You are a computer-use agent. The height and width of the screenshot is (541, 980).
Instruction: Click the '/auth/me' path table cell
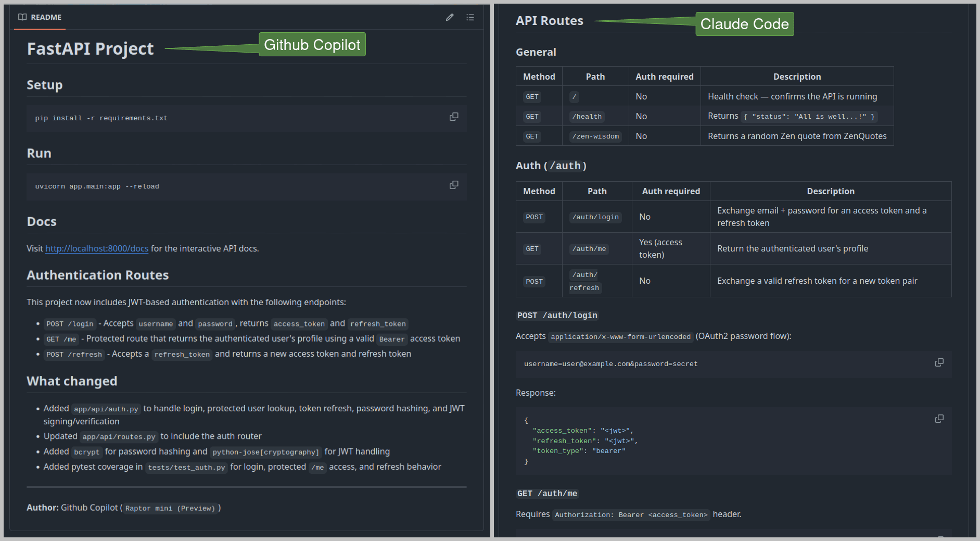(597, 248)
